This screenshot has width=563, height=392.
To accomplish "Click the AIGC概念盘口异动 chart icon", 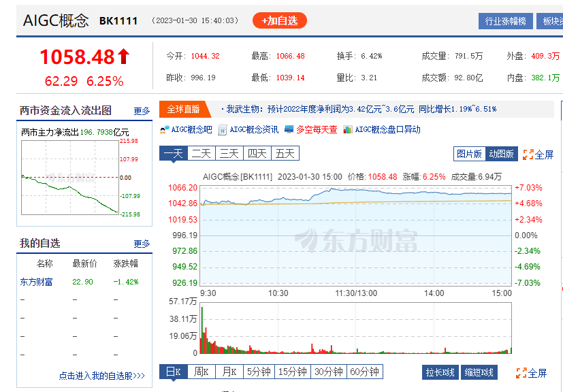I will [x=348, y=129].
